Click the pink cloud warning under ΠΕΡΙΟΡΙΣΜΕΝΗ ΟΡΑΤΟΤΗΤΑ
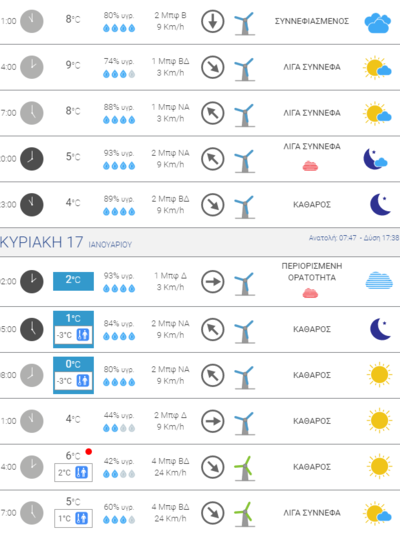400x533 pixels. [310, 293]
